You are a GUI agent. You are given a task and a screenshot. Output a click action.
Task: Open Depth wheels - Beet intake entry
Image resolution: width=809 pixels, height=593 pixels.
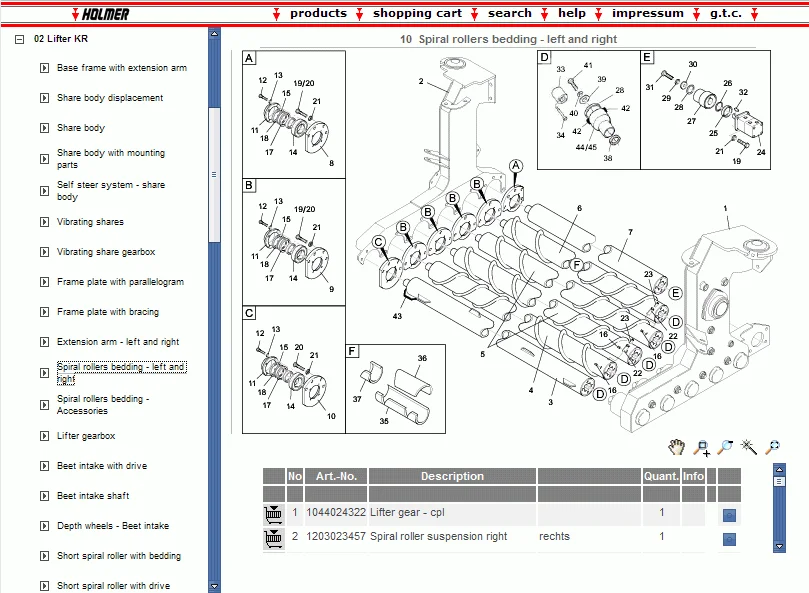pos(113,526)
